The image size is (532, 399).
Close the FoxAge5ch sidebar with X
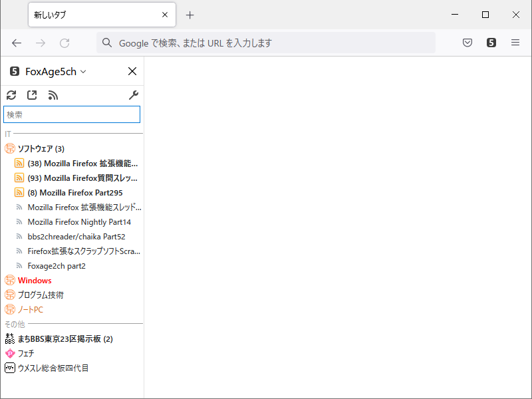pos(132,71)
